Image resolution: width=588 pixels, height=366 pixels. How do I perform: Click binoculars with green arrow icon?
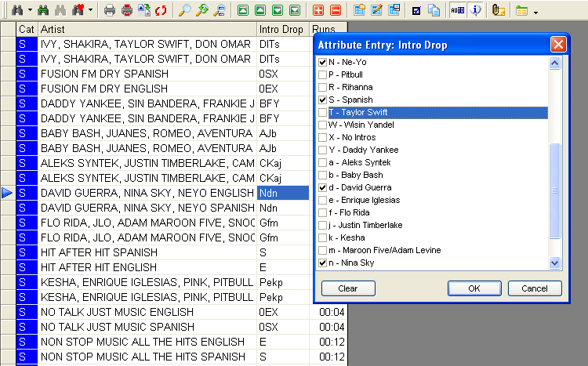pos(43,10)
